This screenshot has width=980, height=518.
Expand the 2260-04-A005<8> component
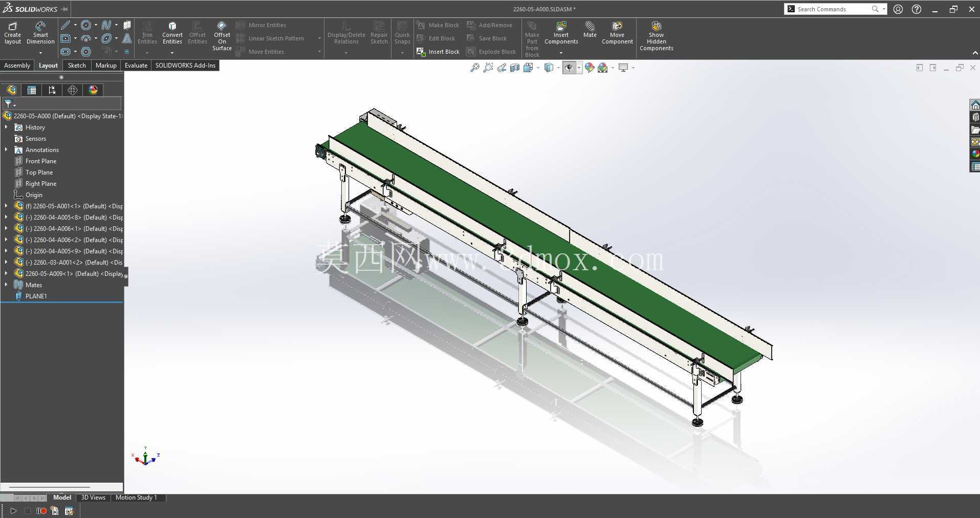tap(6, 217)
